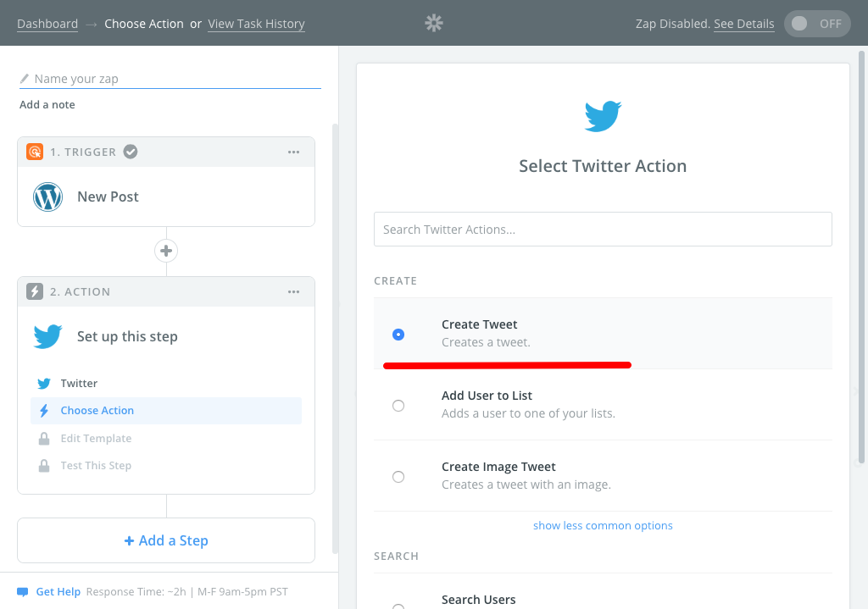Click the small Twitter icon in step list
This screenshot has width=868, height=609.
click(x=44, y=384)
